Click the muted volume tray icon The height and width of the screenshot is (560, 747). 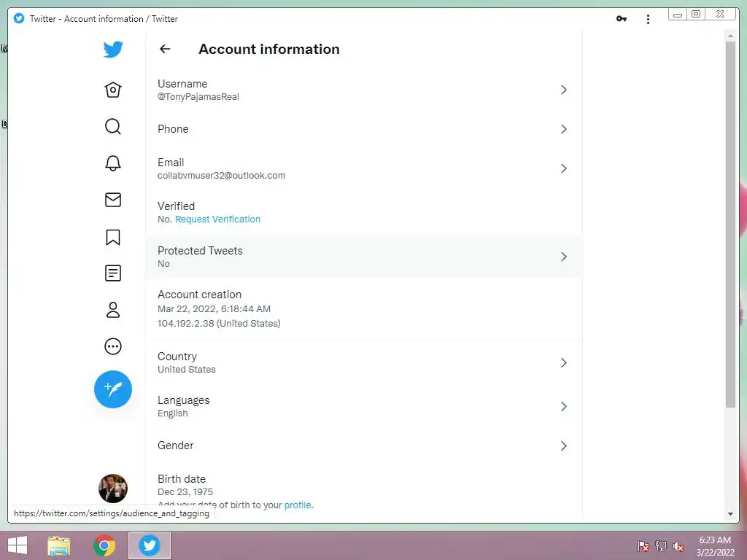click(678, 546)
